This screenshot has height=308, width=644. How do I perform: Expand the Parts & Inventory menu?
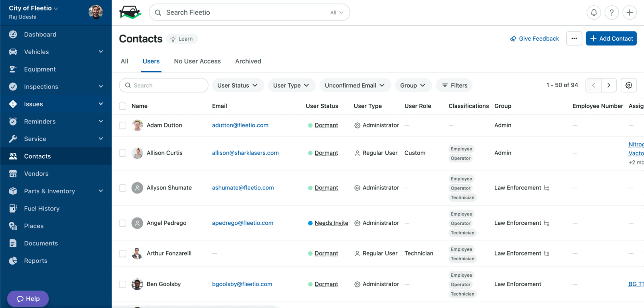tap(101, 191)
